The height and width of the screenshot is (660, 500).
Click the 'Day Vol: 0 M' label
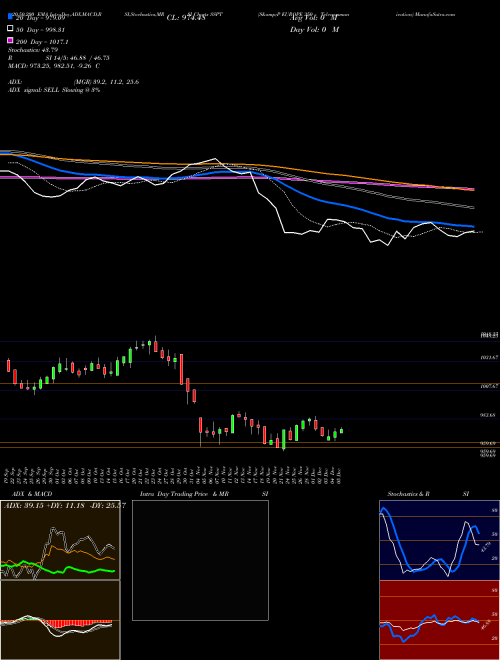click(314, 29)
